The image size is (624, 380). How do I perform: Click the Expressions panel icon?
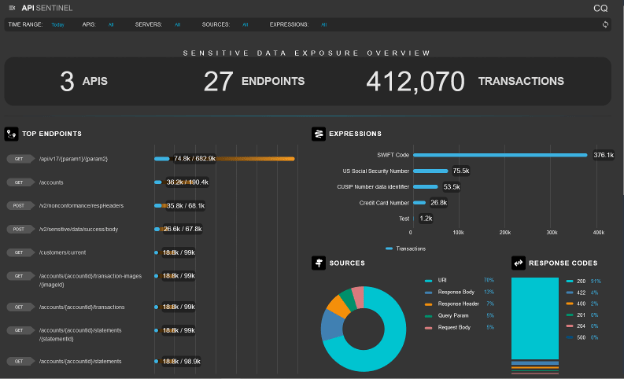pos(318,134)
